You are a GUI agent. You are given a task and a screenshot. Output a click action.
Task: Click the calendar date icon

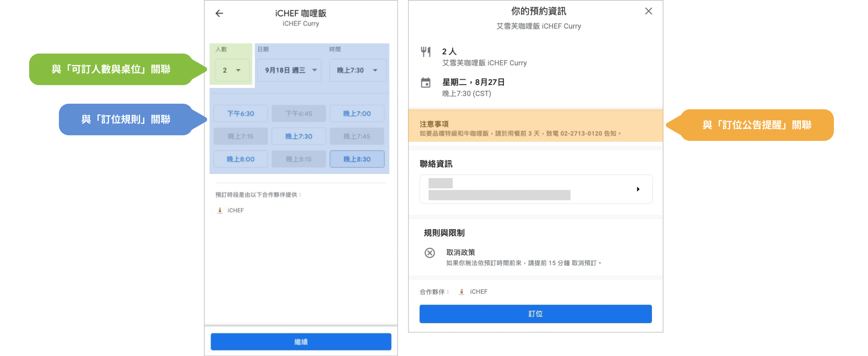426,82
